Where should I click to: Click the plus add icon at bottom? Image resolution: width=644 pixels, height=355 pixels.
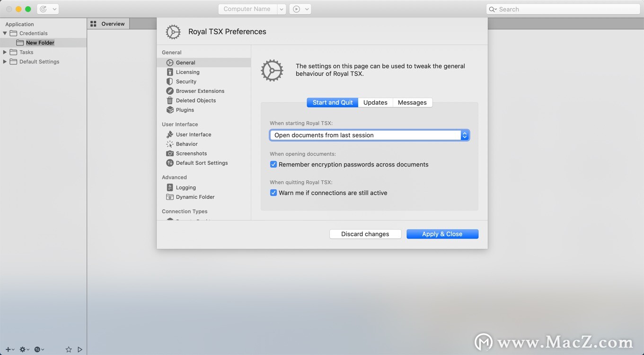(x=8, y=349)
